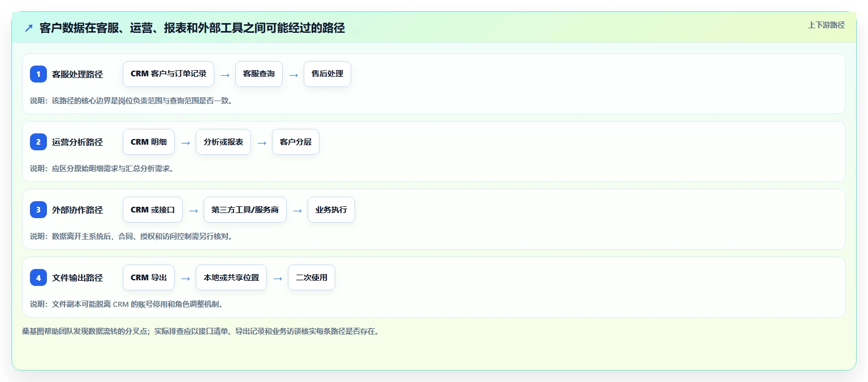868x382 pixels.
Task: Click the 业务执行 node
Action: pyautogui.click(x=331, y=210)
